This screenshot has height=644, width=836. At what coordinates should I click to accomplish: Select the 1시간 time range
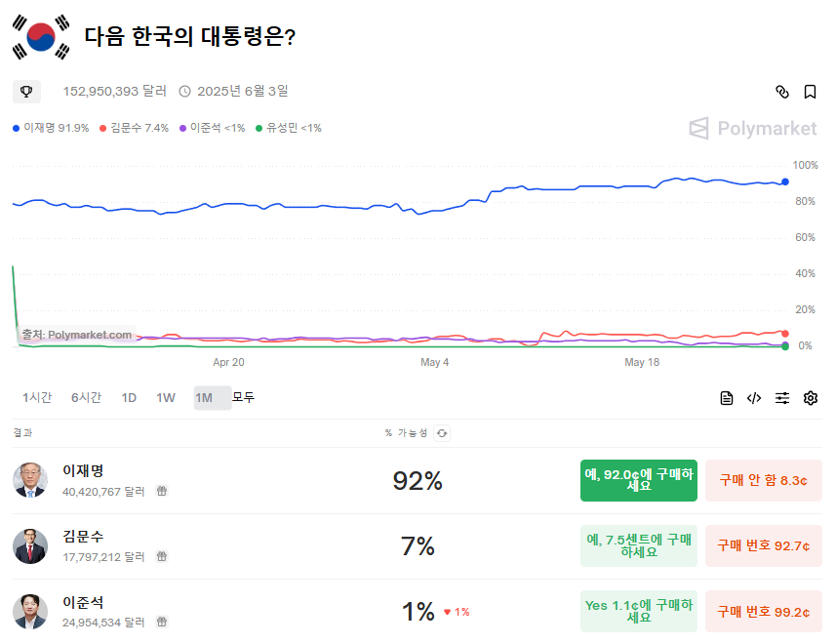[37, 398]
